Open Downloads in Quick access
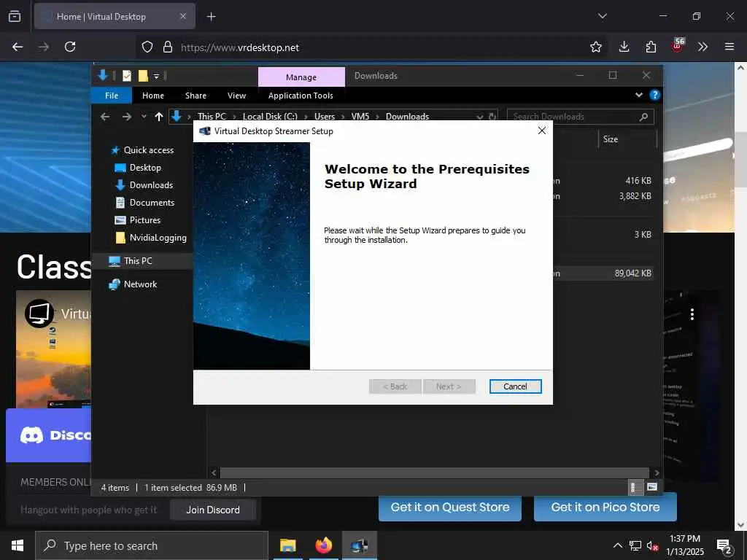 point(151,185)
